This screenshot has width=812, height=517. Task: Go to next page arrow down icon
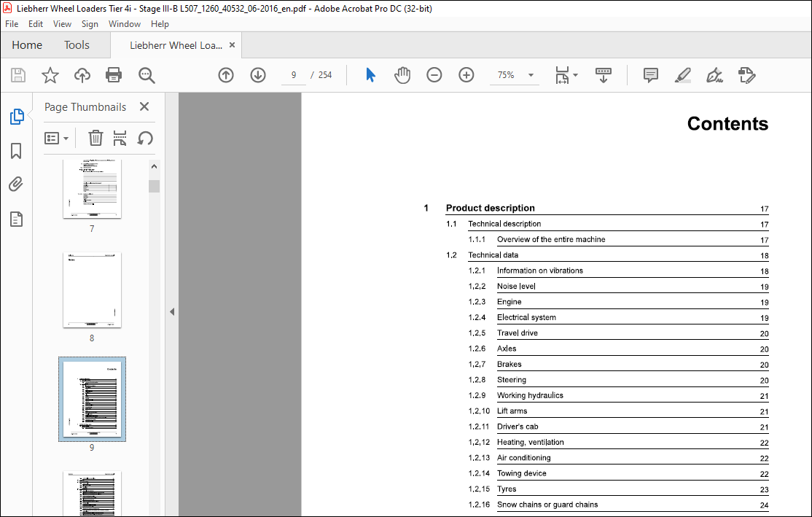pyautogui.click(x=258, y=75)
